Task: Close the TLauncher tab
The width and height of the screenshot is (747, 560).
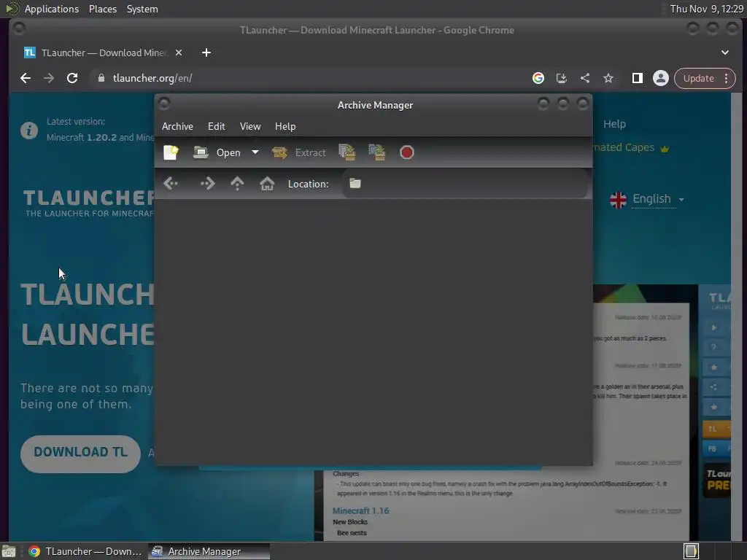Action: coord(179,52)
